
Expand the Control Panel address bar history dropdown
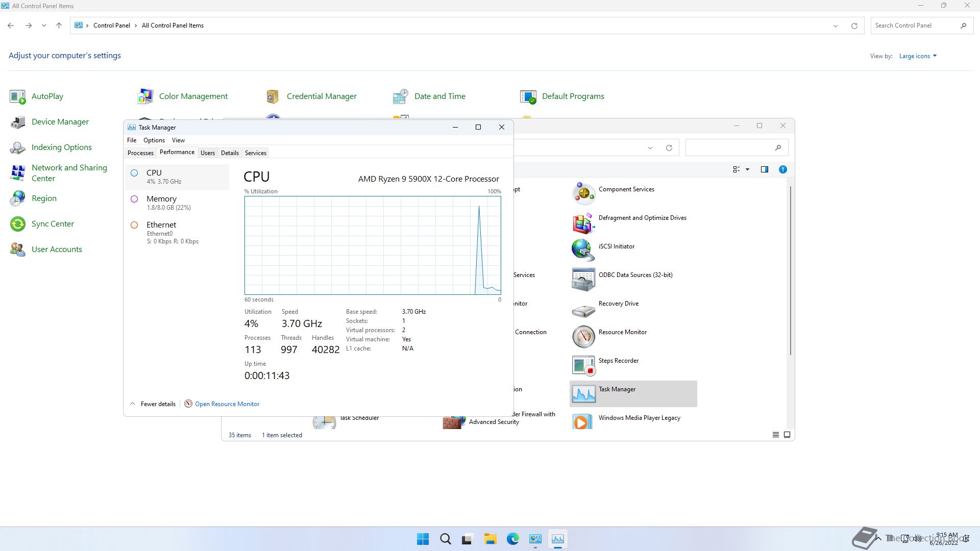(835, 26)
